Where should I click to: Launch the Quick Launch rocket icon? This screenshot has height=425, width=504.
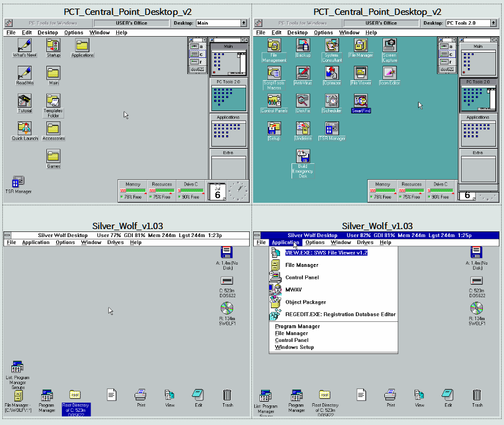coord(25,131)
